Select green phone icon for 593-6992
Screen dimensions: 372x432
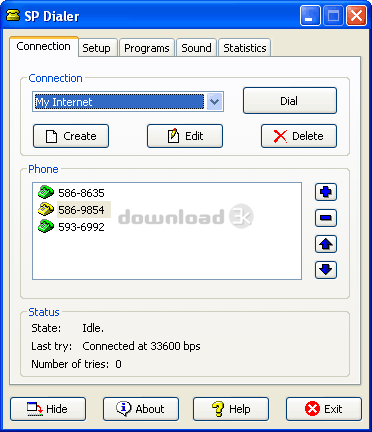point(46,226)
